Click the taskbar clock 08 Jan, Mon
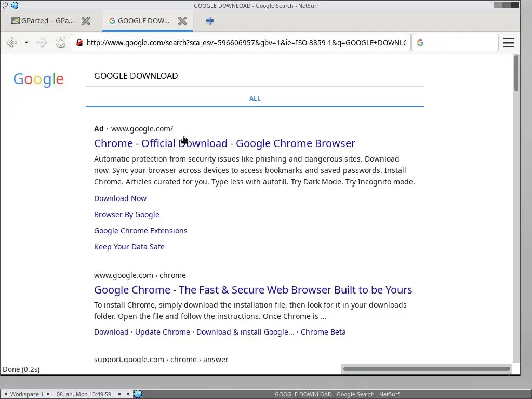This screenshot has width=532, height=399. point(84,394)
